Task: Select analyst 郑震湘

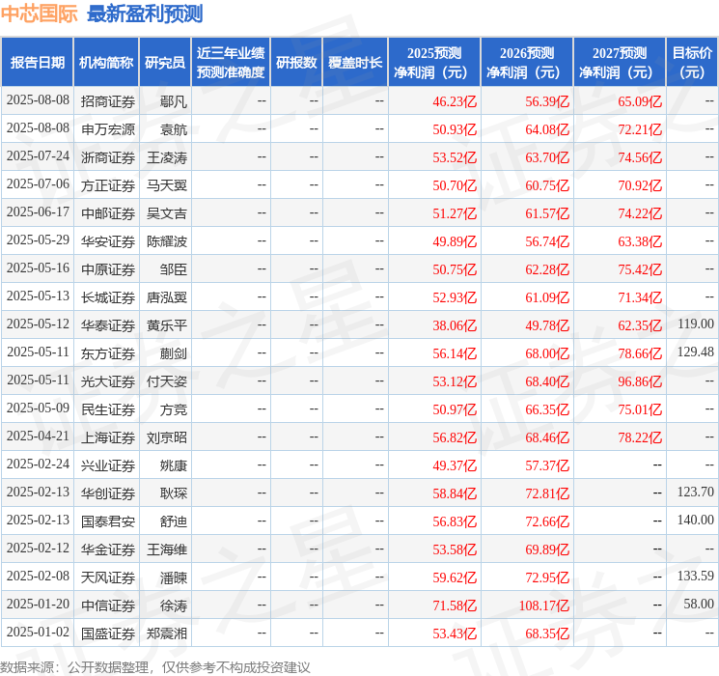Action: (x=166, y=633)
